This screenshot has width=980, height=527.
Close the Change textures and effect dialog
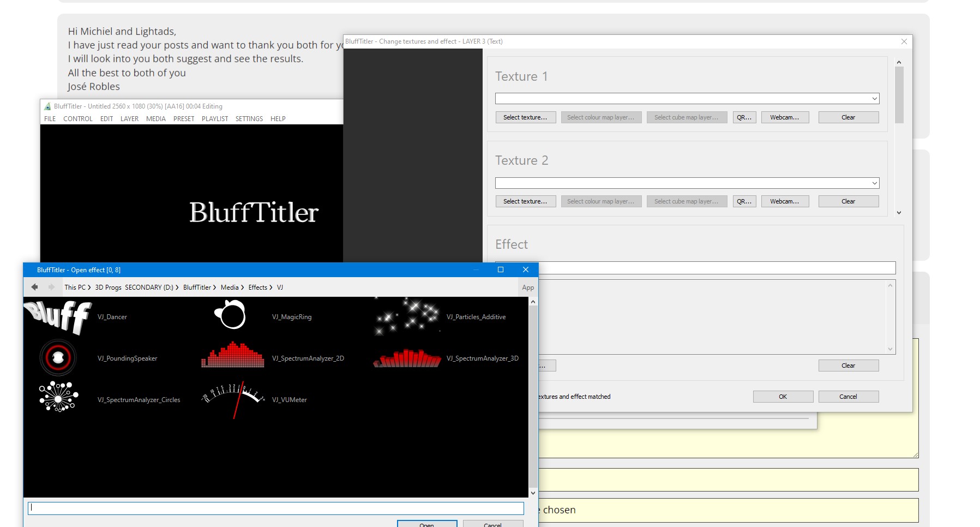[904, 41]
